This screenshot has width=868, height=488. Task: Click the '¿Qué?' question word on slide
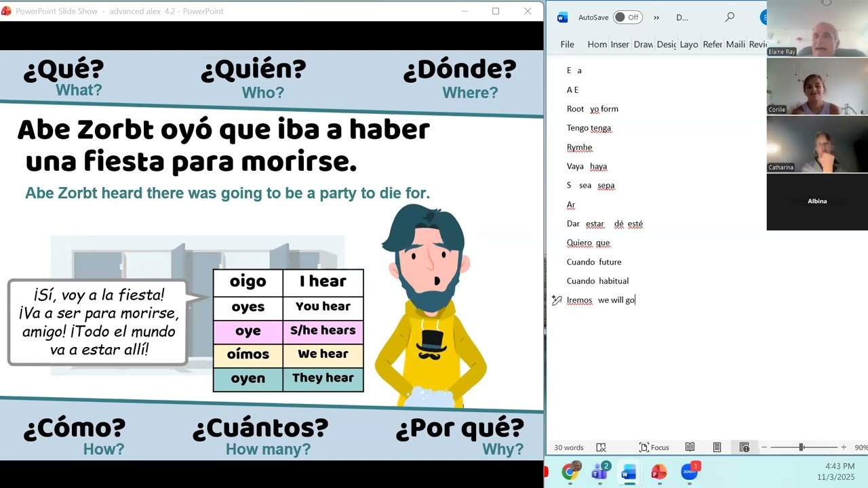pos(64,70)
